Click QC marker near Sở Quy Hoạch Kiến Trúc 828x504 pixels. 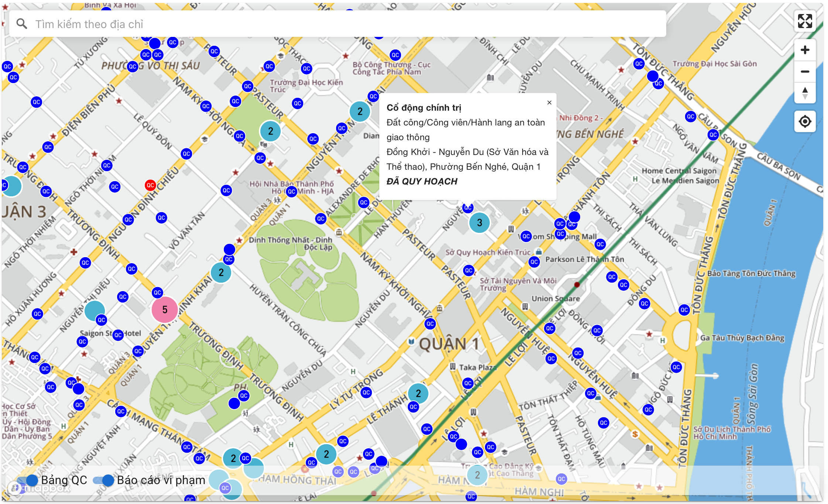click(469, 270)
